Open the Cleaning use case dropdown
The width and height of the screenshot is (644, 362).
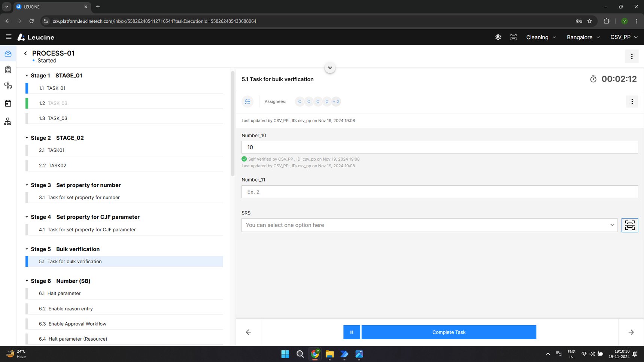coord(541,37)
